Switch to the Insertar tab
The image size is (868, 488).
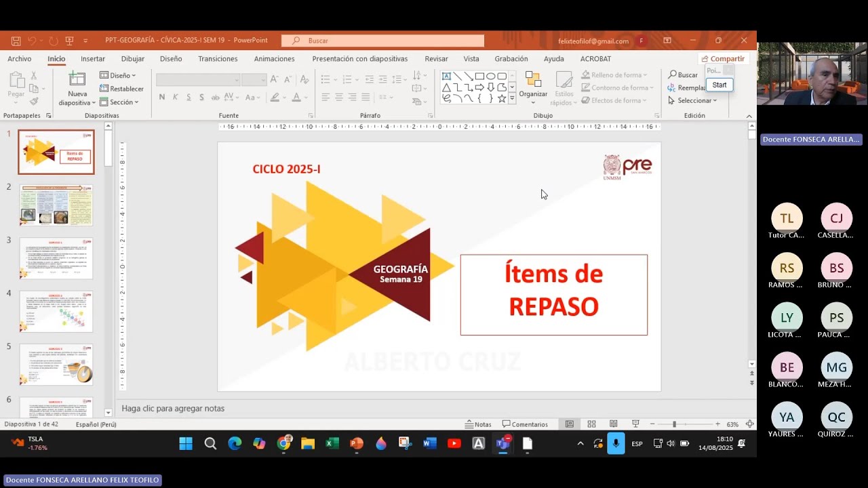[93, 59]
